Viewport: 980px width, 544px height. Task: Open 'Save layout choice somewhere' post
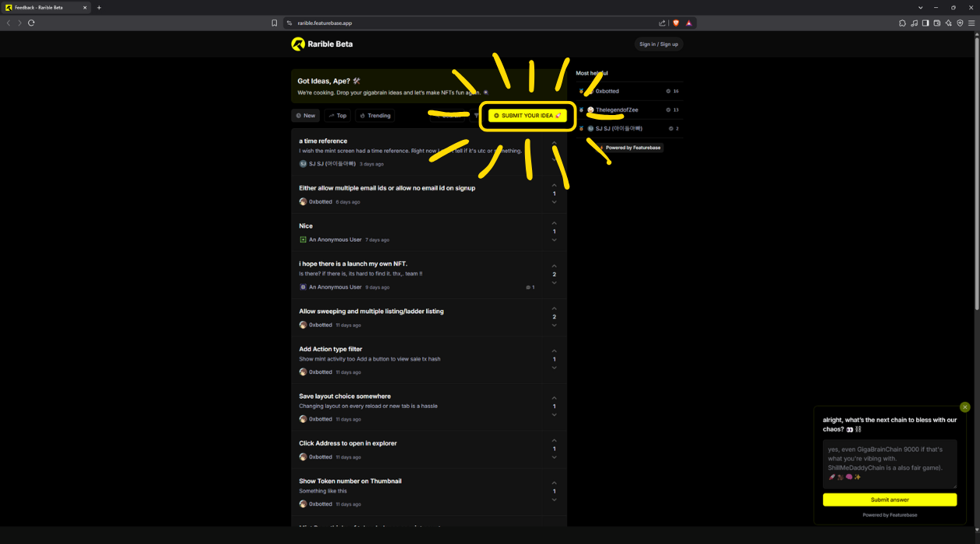coord(345,396)
